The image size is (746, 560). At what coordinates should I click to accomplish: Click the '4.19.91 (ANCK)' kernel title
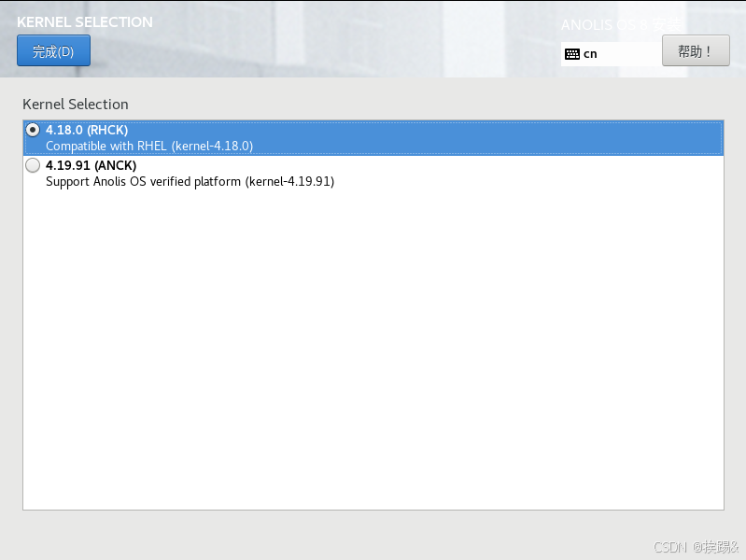tap(91, 165)
